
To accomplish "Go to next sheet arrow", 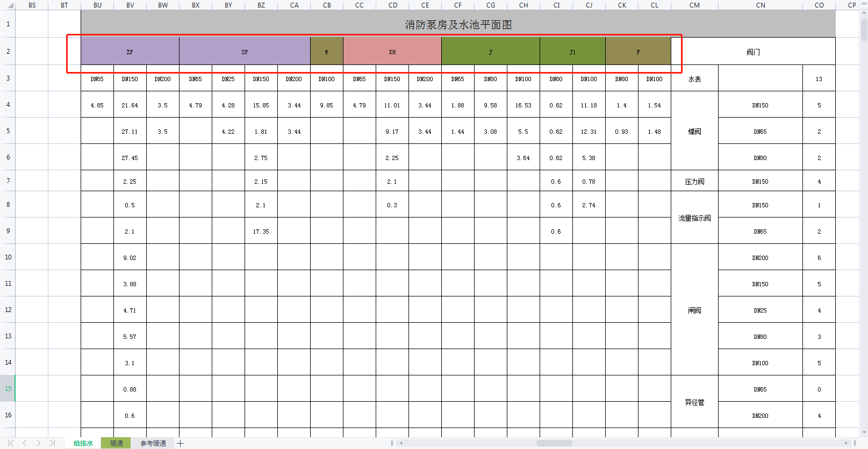I will (39, 443).
